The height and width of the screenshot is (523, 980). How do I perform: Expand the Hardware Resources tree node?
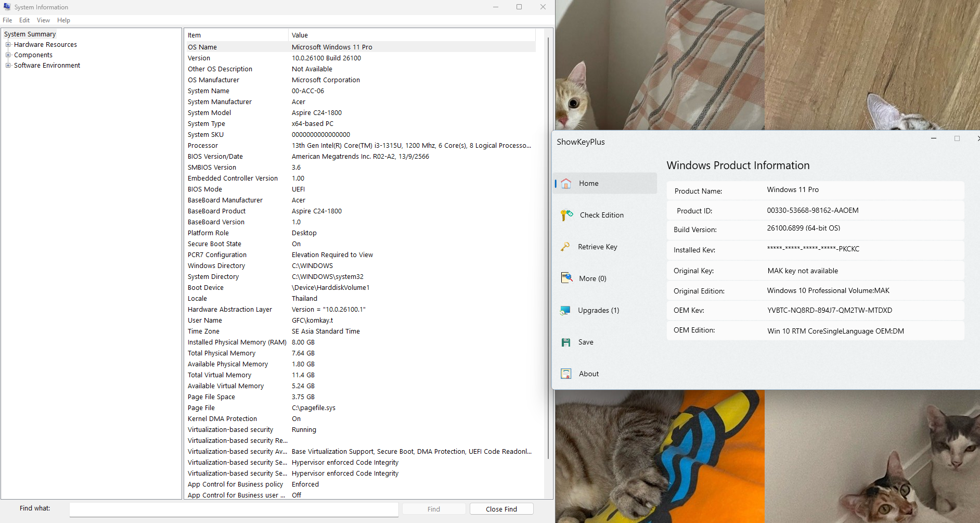tap(8, 45)
